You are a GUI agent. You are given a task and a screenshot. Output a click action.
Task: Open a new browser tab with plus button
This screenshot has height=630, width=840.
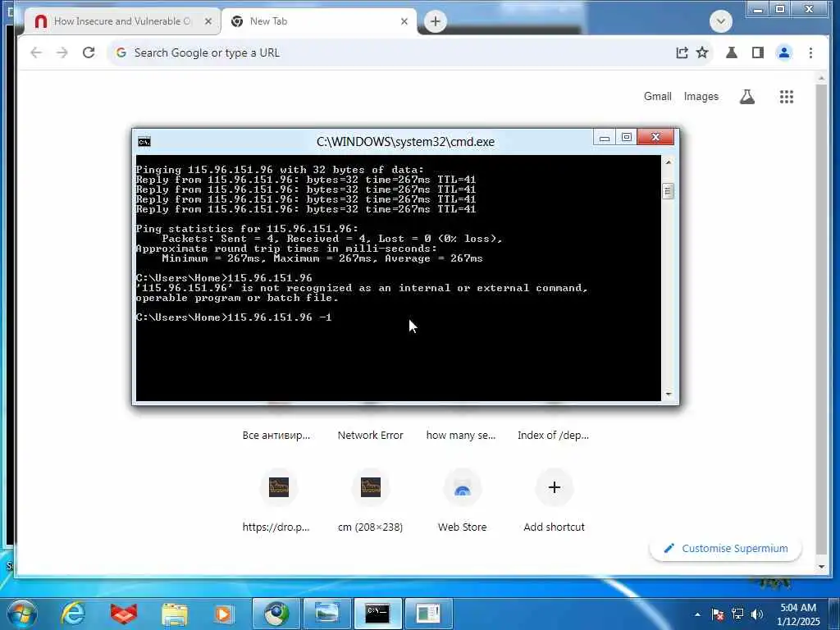click(436, 21)
